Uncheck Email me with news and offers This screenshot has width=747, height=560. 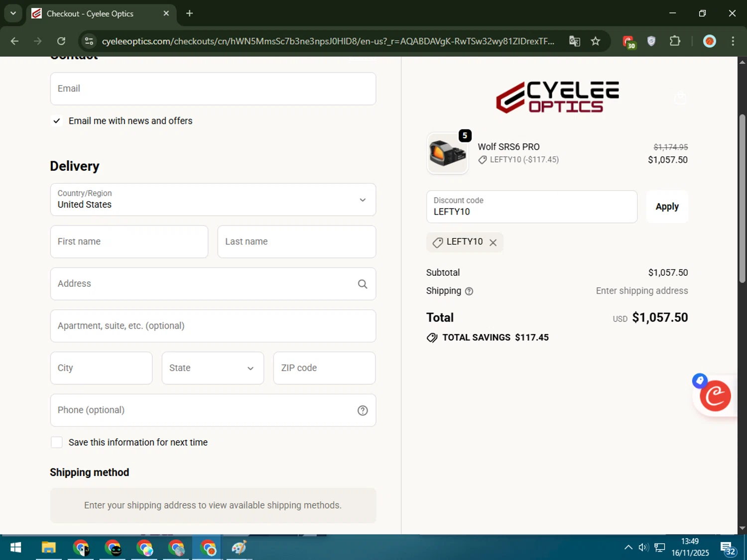click(57, 121)
